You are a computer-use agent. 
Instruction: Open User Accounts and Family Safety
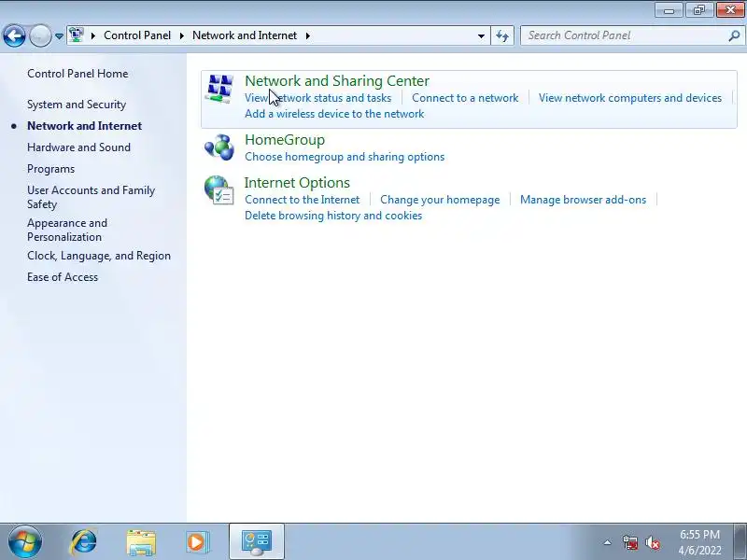coord(91,197)
